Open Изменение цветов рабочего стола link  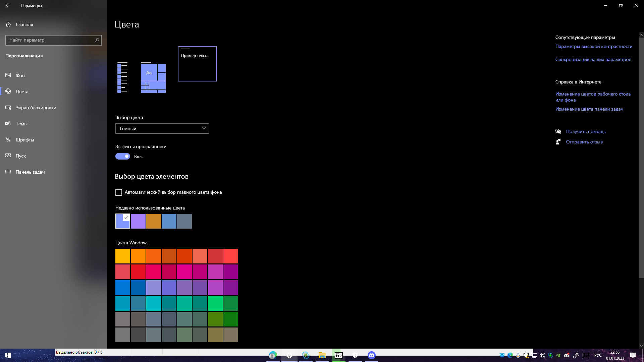click(593, 97)
